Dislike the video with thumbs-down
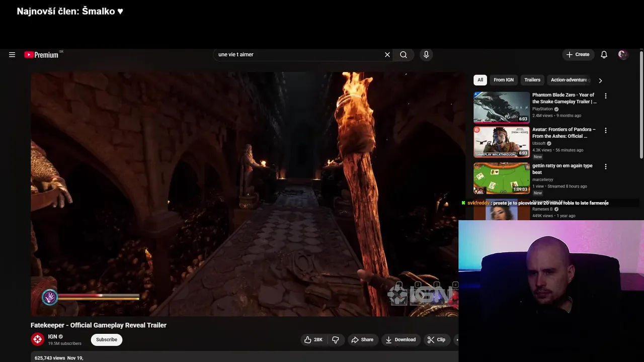The height and width of the screenshot is (362, 644). coord(336,340)
